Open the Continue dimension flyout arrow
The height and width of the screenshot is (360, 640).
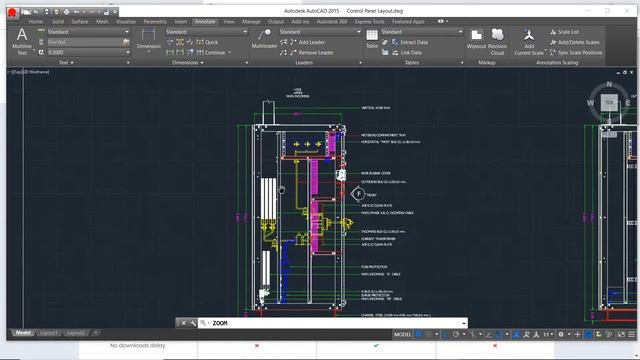(229, 53)
